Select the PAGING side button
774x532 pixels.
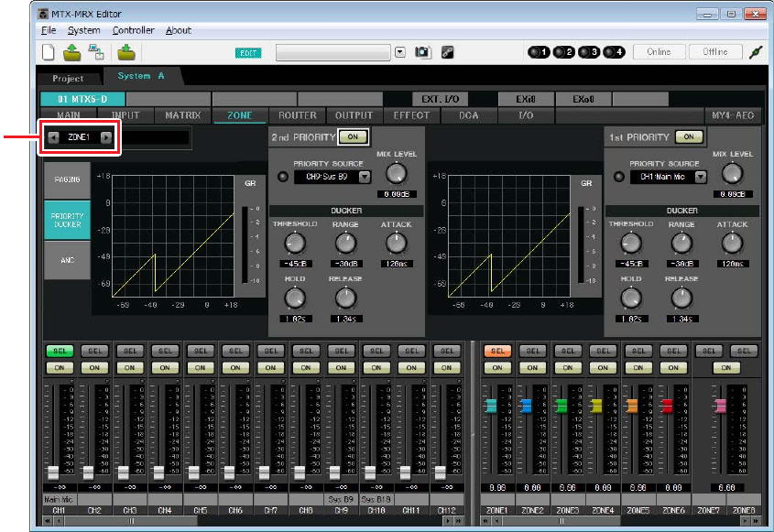[66, 179]
